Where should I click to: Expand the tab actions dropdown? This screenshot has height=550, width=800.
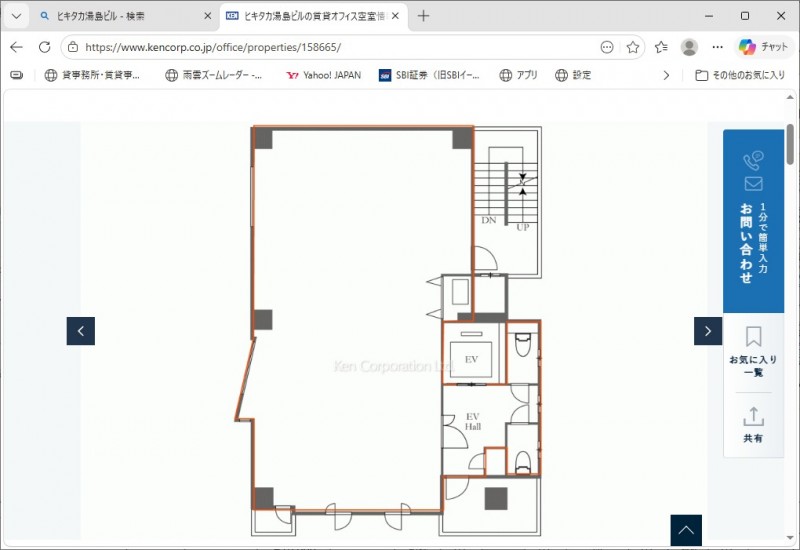16,16
